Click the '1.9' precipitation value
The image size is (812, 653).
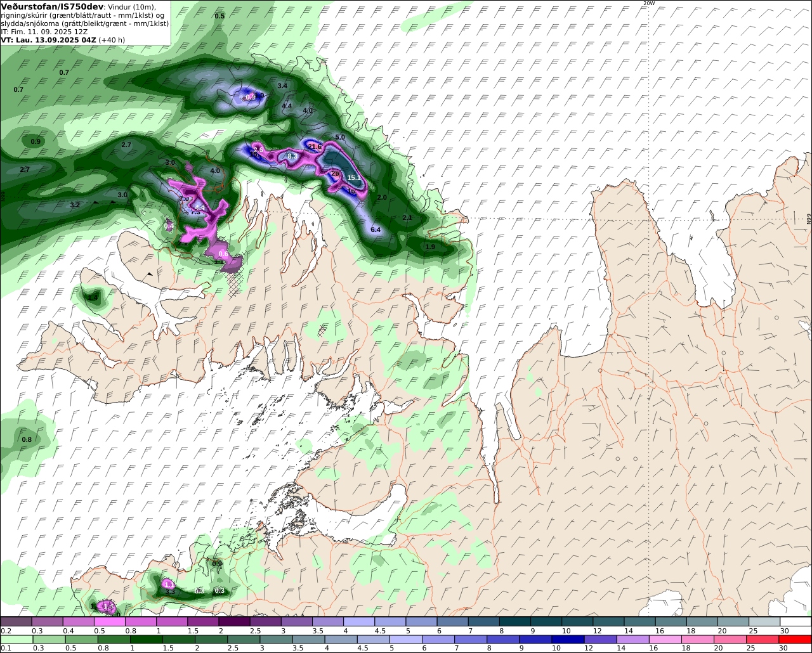tap(430, 247)
